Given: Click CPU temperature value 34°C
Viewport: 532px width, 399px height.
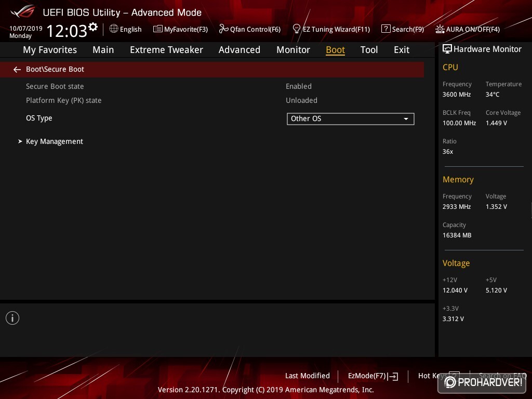Looking at the screenshot, I should [493, 95].
